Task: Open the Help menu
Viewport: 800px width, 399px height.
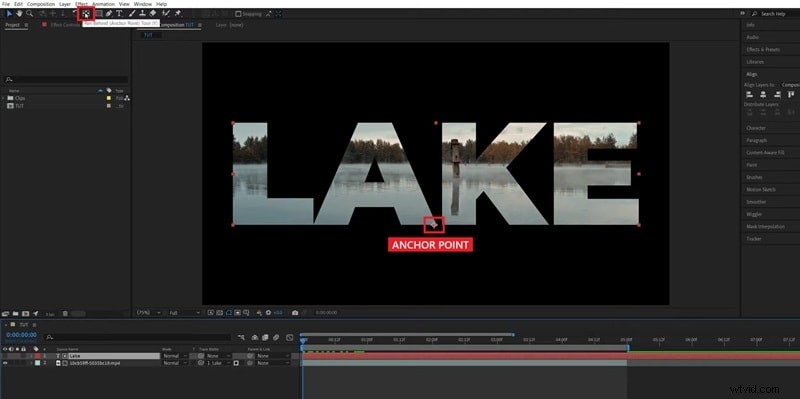Action: 161,4
